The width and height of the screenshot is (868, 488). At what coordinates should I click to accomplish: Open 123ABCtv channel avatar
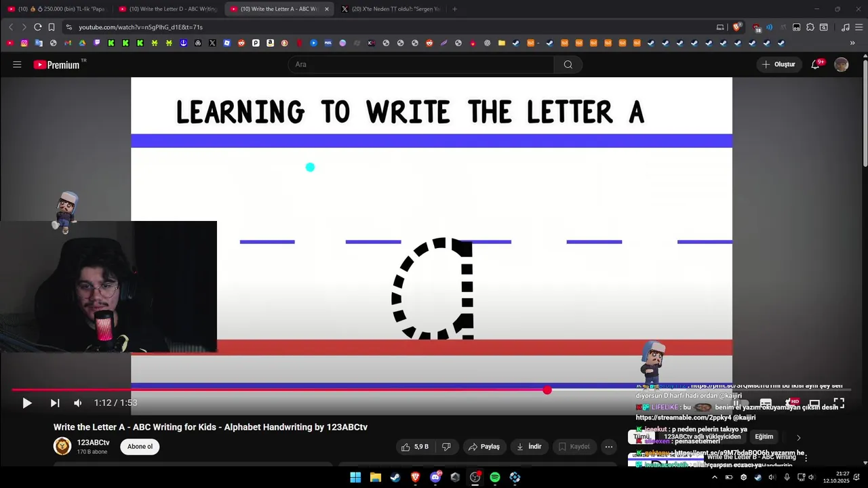coord(62,446)
